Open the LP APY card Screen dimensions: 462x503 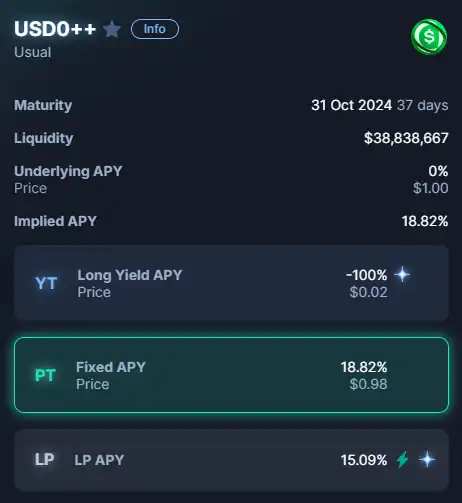point(231,460)
